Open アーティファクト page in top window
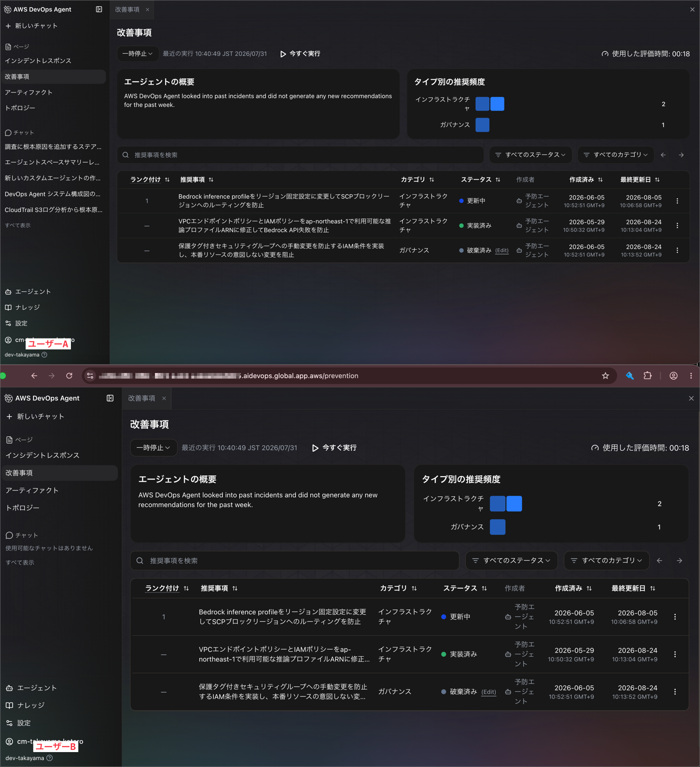The width and height of the screenshot is (700, 767). pyautogui.click(x=28, y=92)
